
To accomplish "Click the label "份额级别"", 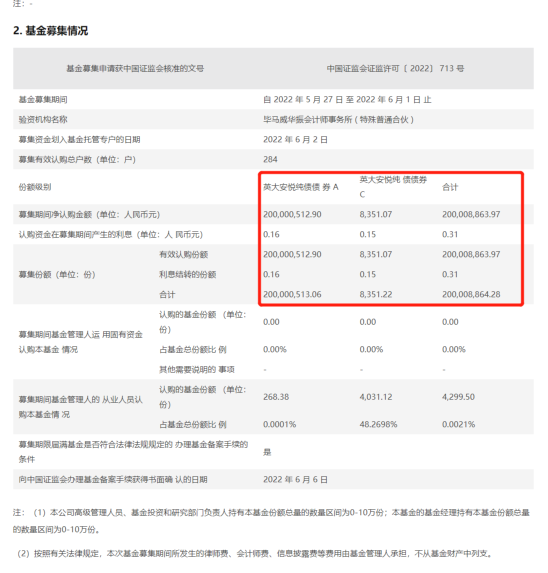I will coord(35,187).
